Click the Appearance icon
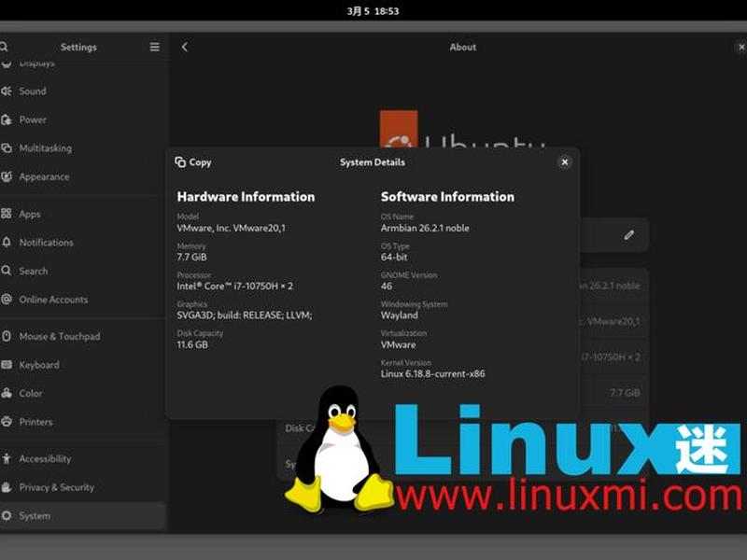Viewport: 747px width, 560px height. pyautogui.click(x=7, y=176)
